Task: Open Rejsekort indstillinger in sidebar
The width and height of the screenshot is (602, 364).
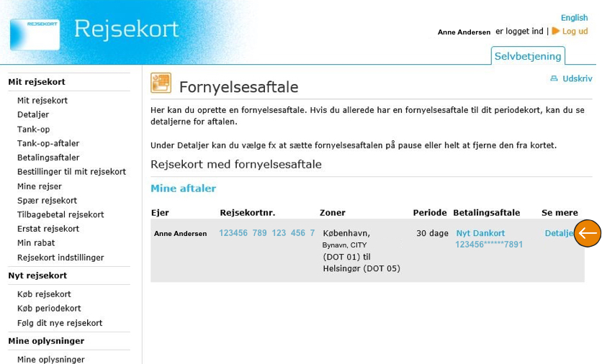Action: pyautogui.click(x=60, y=258)
